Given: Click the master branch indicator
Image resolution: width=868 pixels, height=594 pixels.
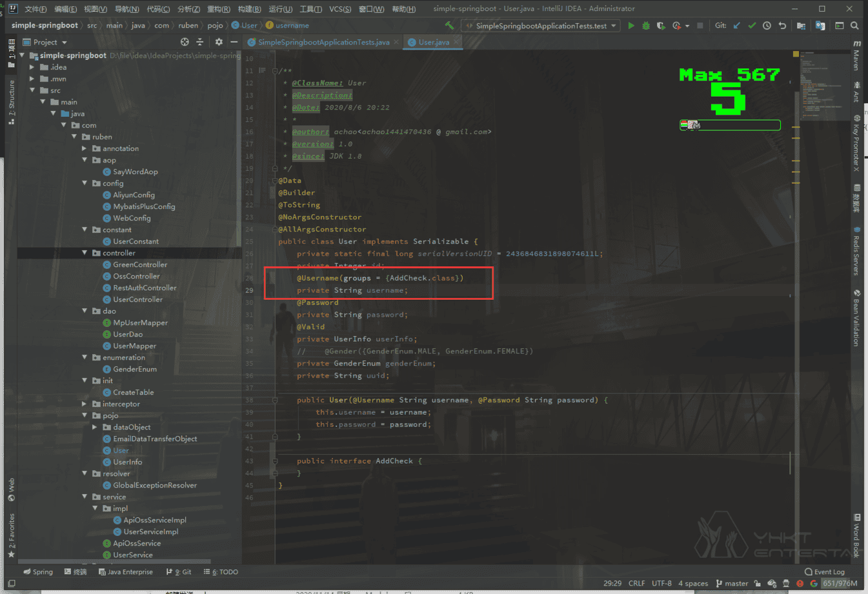Looking at the screenshot, I should [732, 583].
